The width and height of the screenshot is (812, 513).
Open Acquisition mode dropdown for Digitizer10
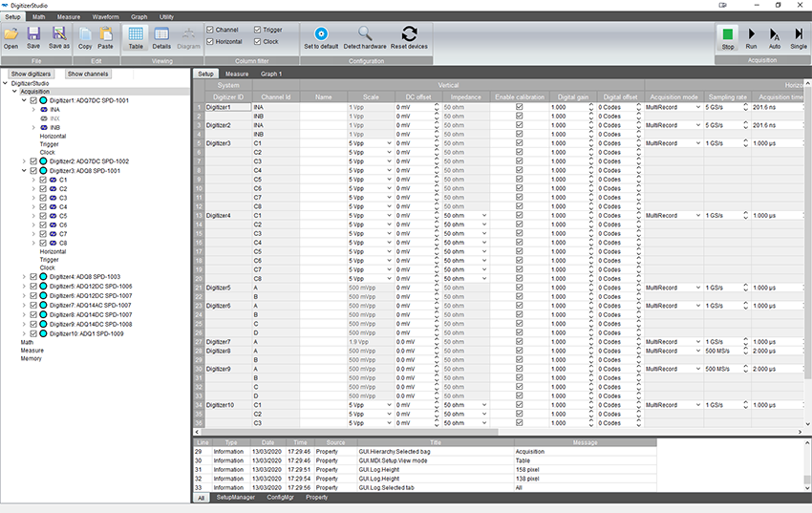698,405
